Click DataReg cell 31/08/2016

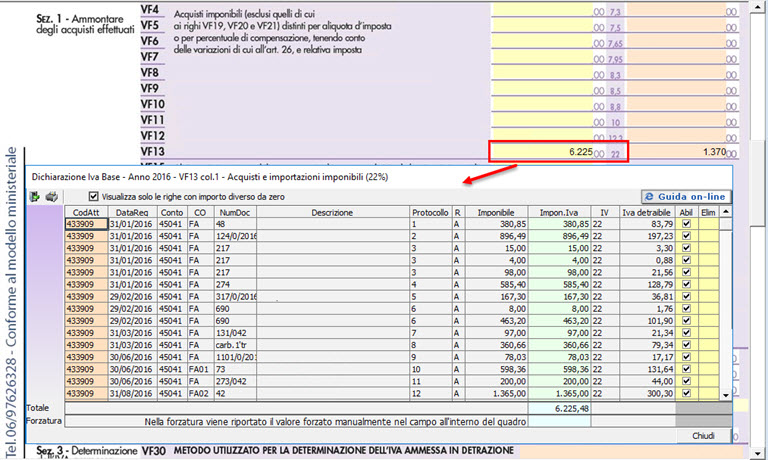[x=132, y=393]
